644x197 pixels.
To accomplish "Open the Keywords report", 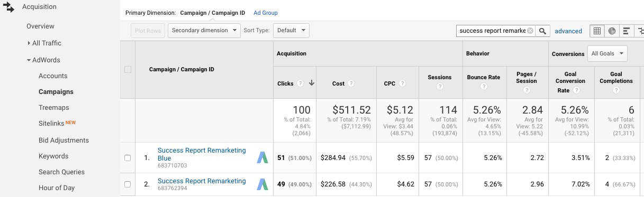I will (53, 156).
